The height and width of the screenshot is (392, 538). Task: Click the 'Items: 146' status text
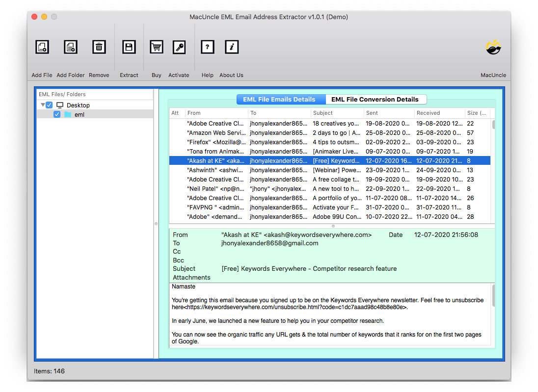tap(50, 371)
